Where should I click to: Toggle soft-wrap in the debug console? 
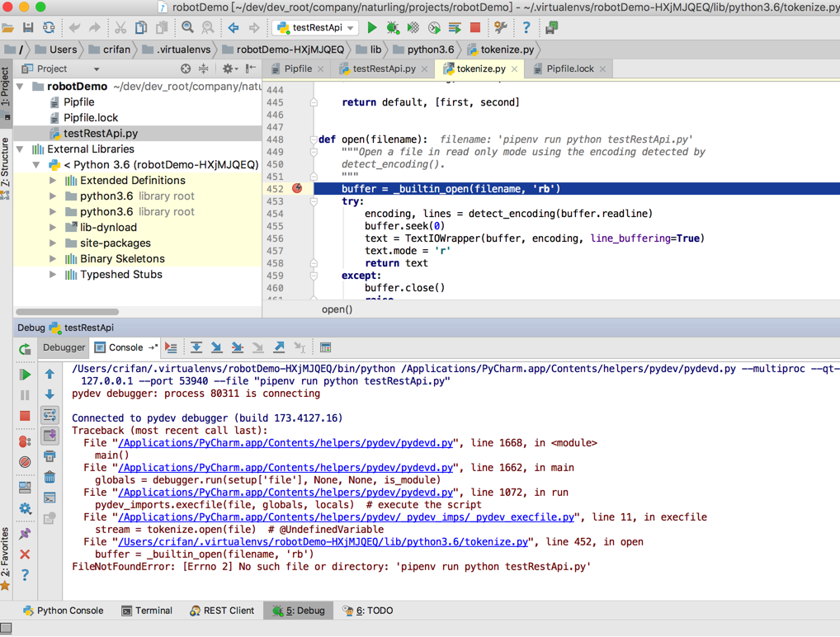[x=50, y=415]
